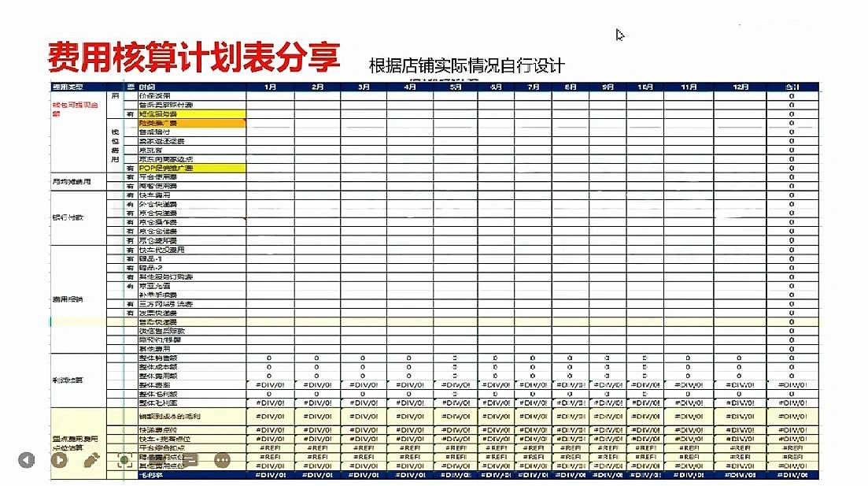Open the subtitles speech-bubble icon
Screen dimensions: 868x486
pos(190,460)
